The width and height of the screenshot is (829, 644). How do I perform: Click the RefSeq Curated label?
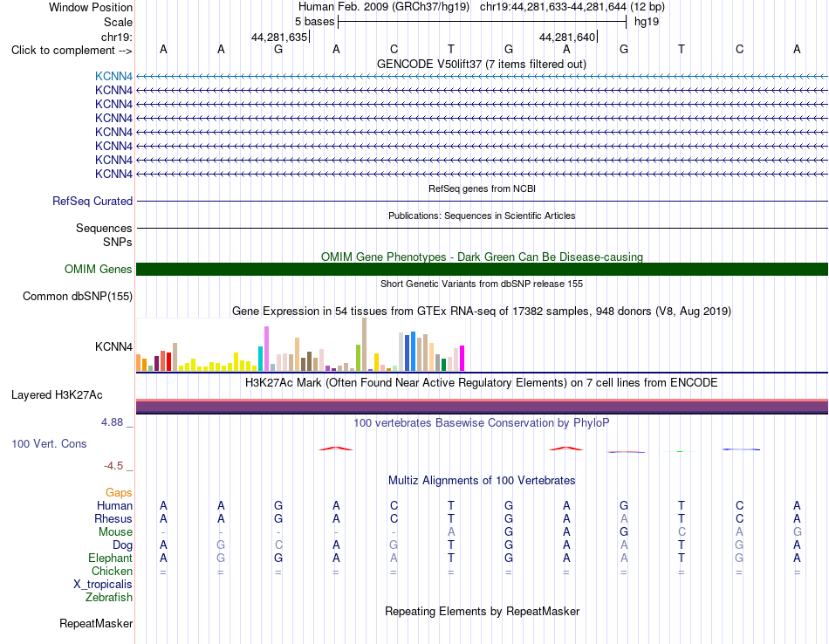click(92, 201)
